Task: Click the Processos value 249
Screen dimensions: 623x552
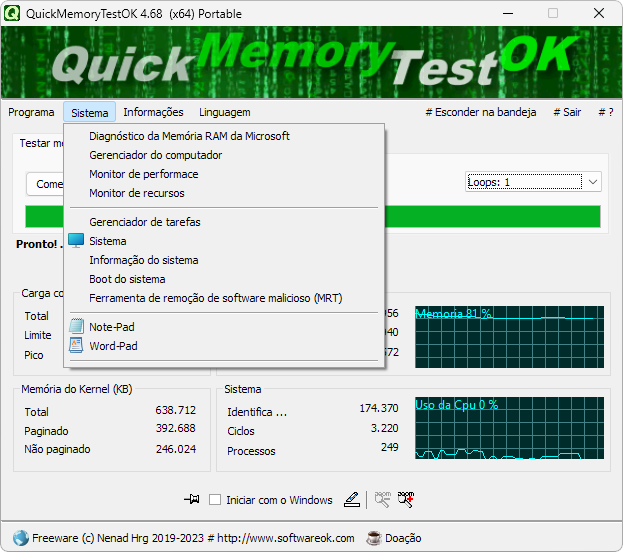Action: point(389,447)
